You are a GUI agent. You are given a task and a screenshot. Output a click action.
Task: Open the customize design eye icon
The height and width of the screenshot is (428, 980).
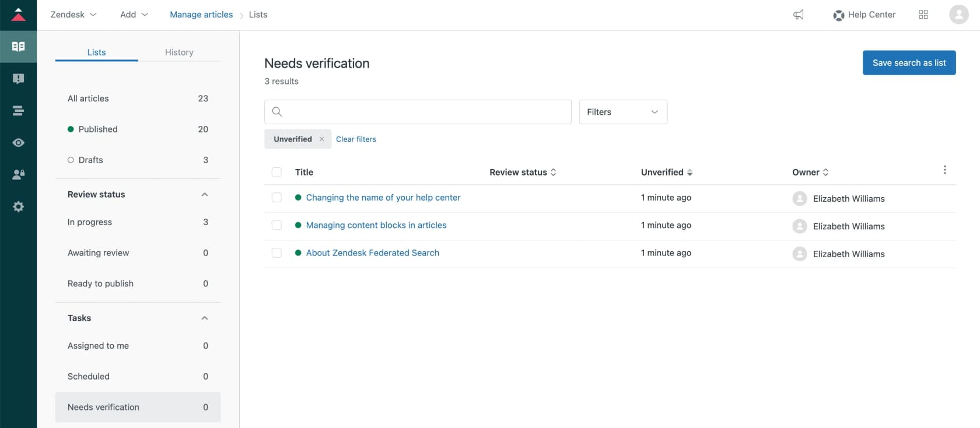[18, 143]
